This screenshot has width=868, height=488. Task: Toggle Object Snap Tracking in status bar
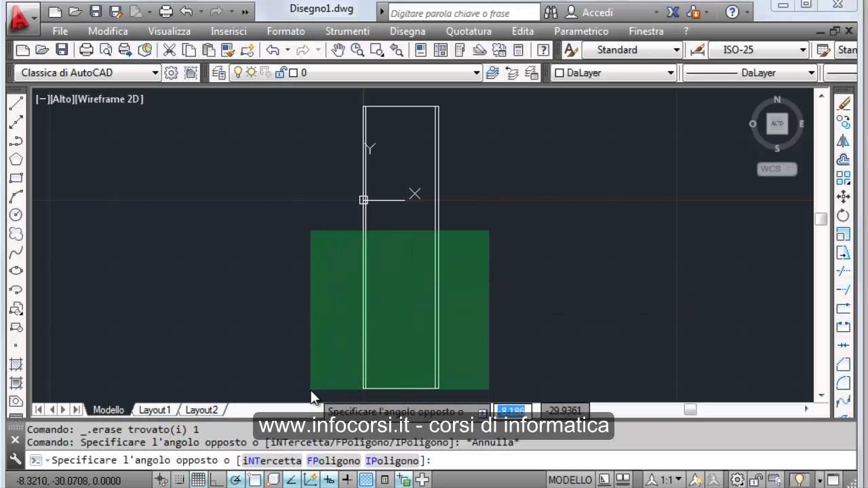[291, 480]
